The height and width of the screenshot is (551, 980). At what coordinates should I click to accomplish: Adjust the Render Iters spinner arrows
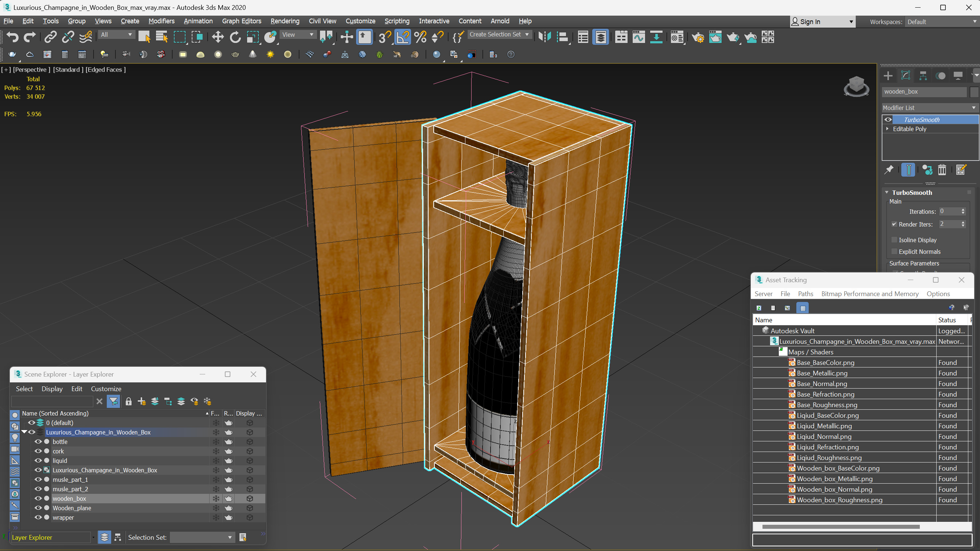(963, 224)
